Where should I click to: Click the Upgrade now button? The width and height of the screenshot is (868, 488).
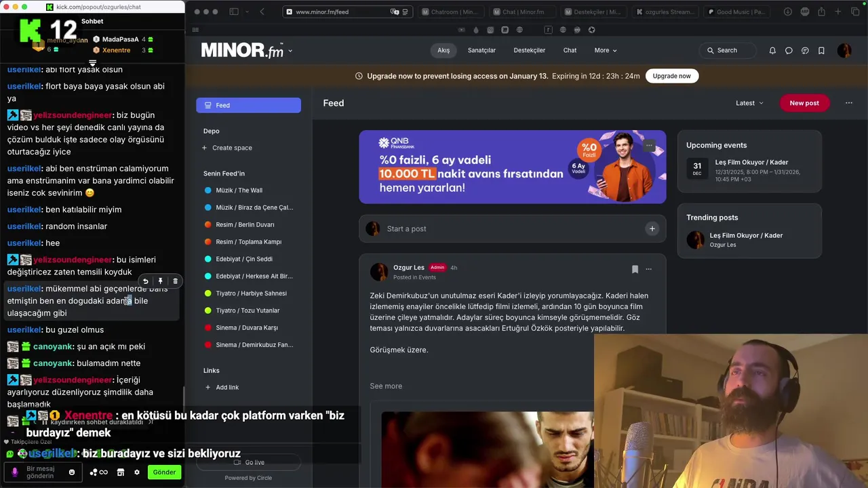(x=671, y=76)
